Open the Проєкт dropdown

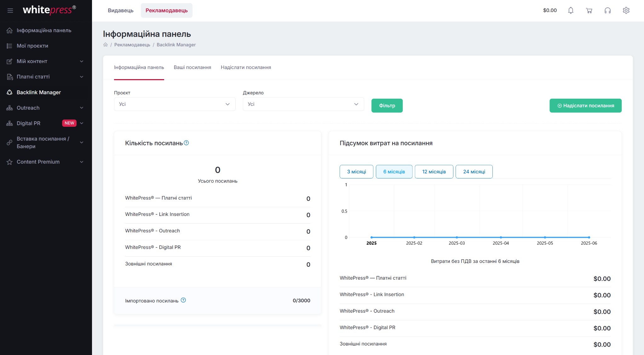[175, 104]
